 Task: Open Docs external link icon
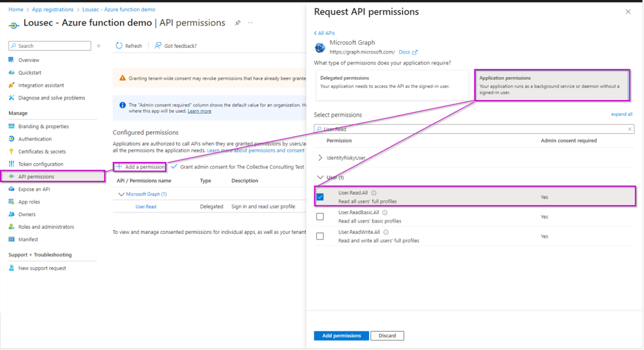[x=415, y=52]
